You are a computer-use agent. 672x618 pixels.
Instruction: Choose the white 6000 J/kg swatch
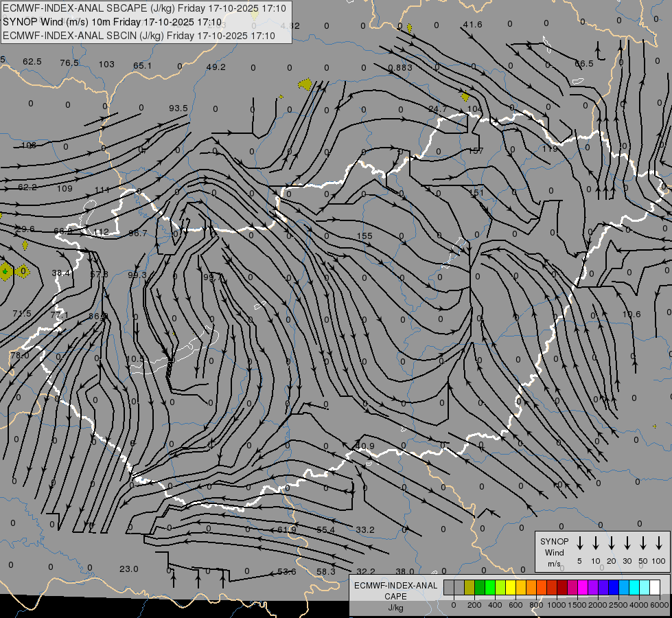click(x=655, y=587)
